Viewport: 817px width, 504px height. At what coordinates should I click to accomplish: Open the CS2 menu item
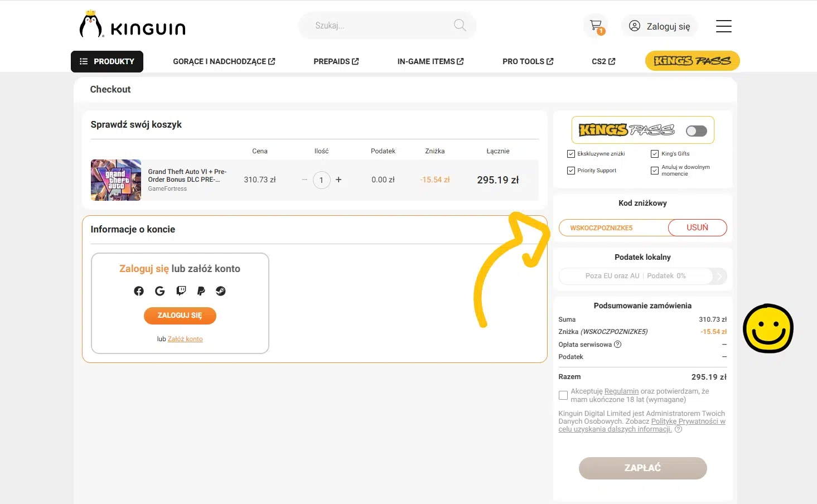(x=603, y=61)
